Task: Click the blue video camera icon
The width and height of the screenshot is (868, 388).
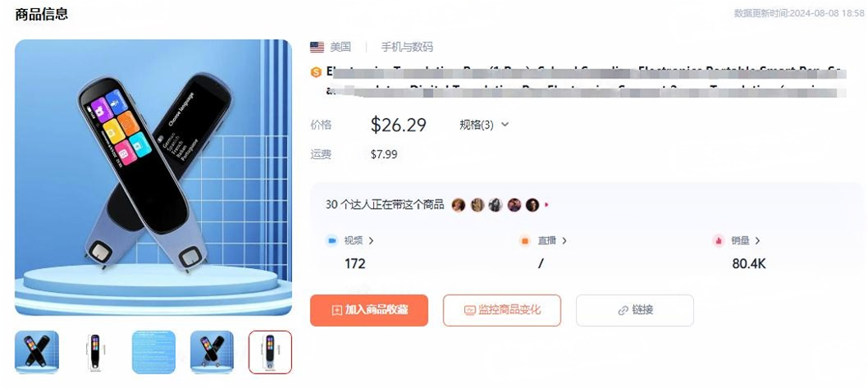Action: (x=332, y=241)
